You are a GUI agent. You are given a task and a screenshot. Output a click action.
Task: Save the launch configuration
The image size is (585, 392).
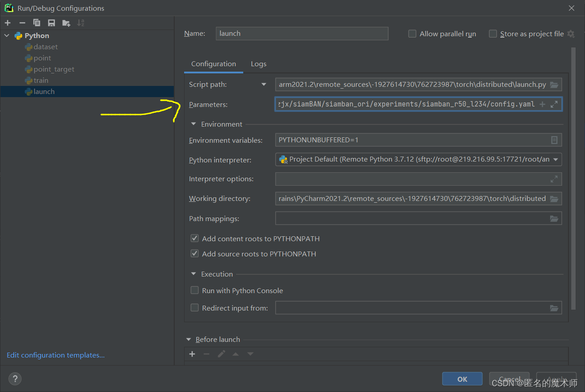51,22
